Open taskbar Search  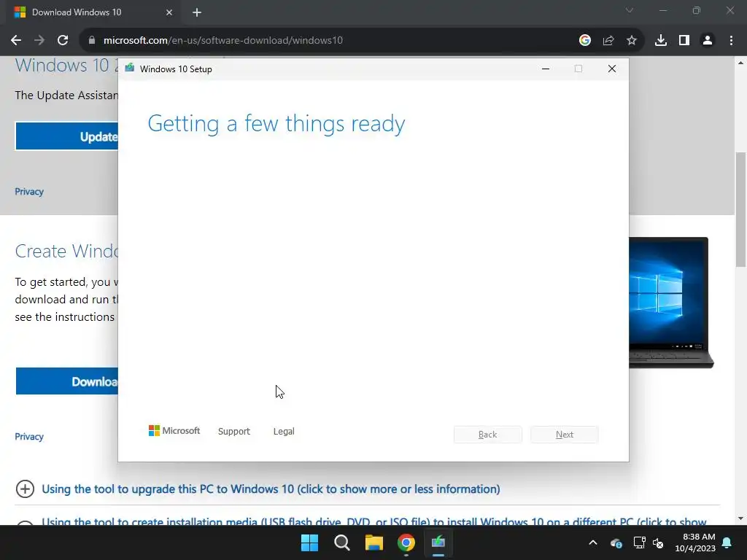click(342, 542)
